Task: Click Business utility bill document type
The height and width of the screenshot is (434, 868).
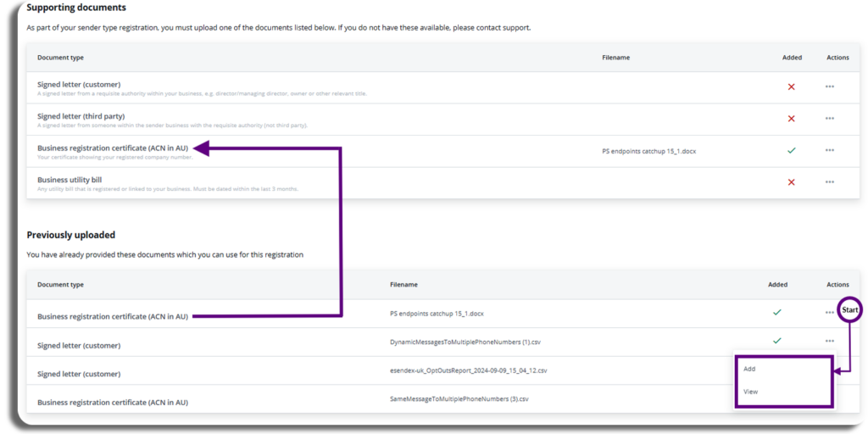Action: click(70, 180)
